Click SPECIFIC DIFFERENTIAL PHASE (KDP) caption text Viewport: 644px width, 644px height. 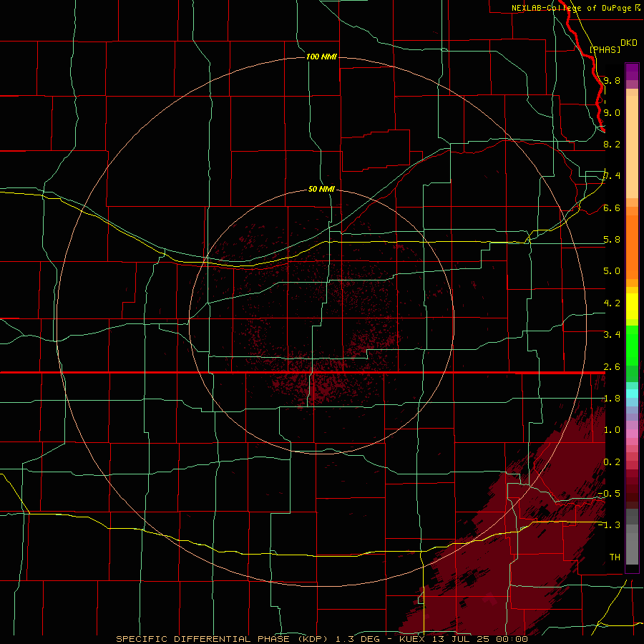[223, 639]
